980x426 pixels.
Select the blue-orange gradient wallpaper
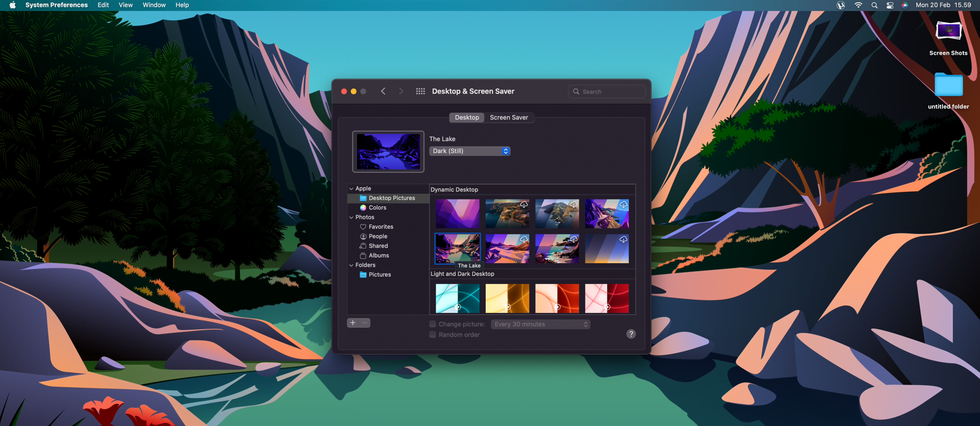pyautogui.click(x=607, y=249)
